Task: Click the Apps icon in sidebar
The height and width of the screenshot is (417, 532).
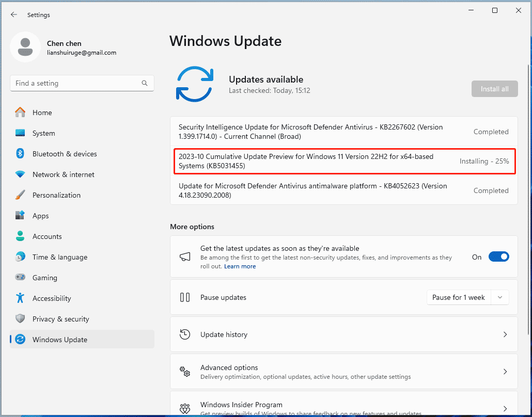Action: 20,215
